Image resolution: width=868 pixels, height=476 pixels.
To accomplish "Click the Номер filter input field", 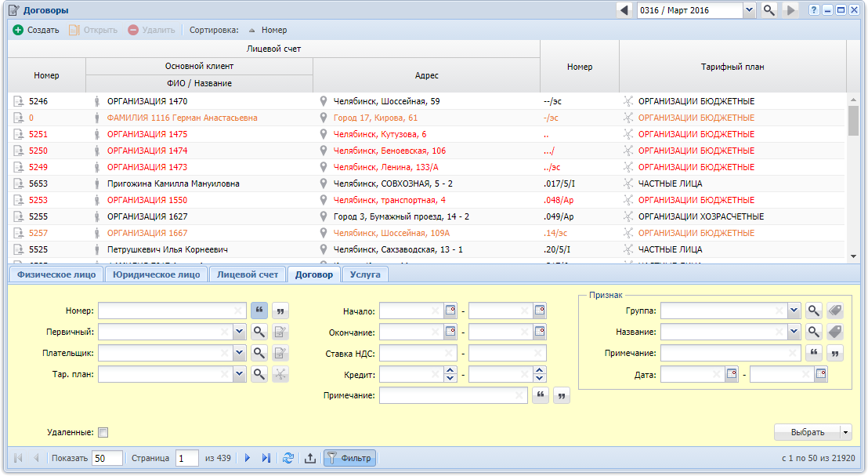I will click(x=172, y=311).
